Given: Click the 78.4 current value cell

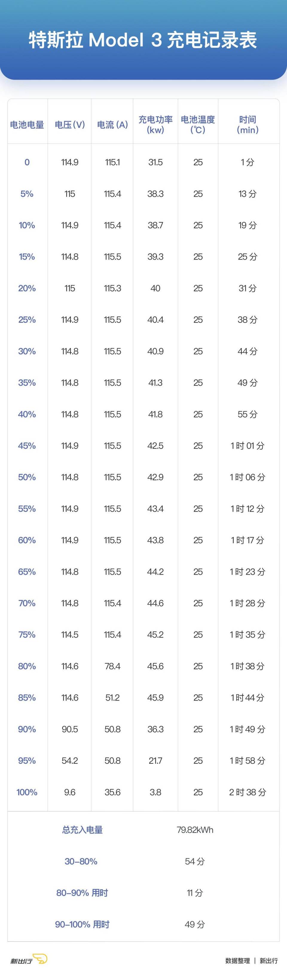Looking at the screenshot, I should pos(112,666).
